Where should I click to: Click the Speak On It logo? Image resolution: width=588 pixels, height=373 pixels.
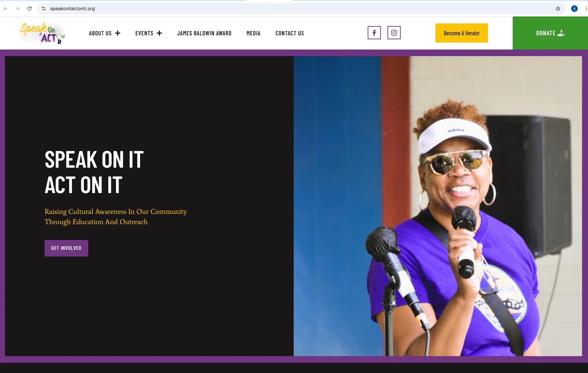42,33
